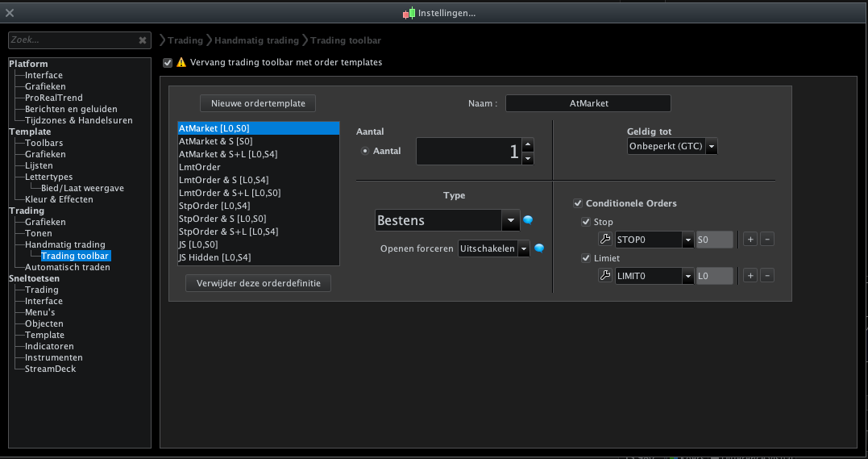868x459 pixels.
Task: Decrease Aantal with the down arrow
Action: coord(528,159)
